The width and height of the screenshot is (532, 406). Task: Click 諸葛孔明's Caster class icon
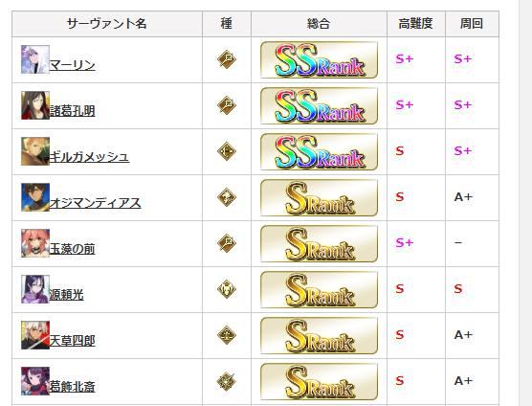pyautogui.click(x=227, y=105)
